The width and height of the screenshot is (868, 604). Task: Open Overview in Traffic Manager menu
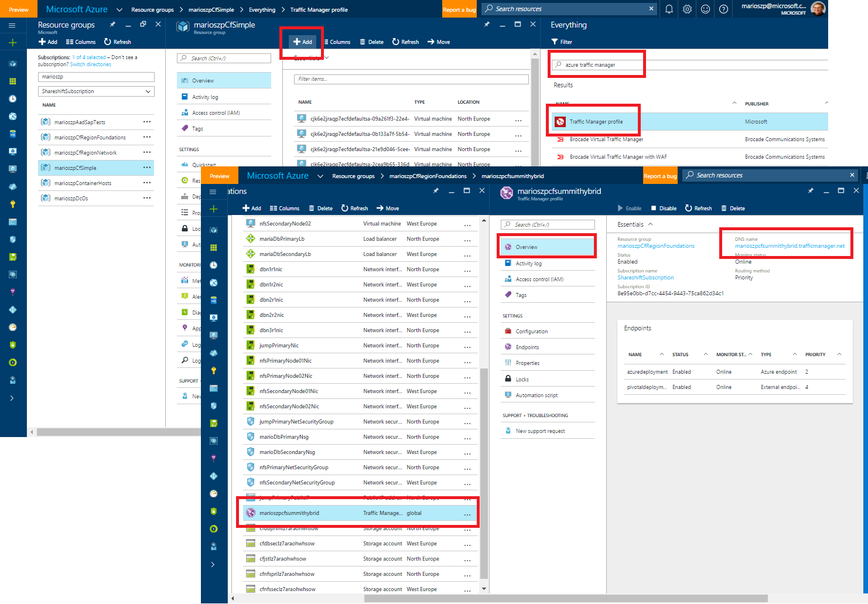548,247
